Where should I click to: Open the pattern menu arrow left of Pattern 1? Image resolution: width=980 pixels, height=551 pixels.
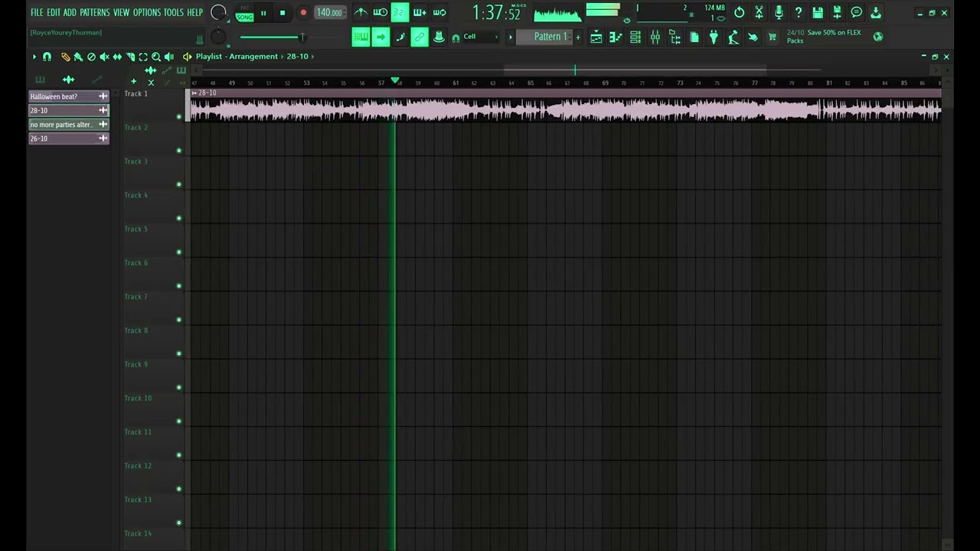(x=511, y=37)
